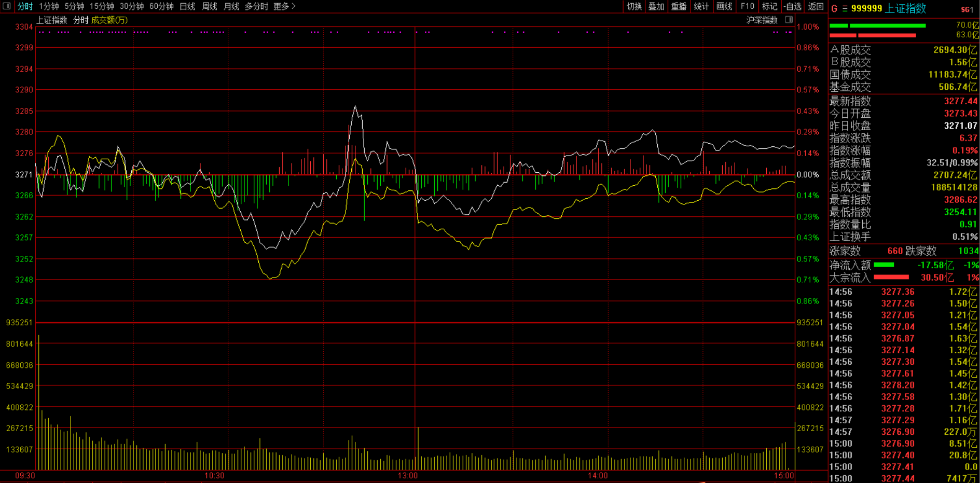This screenshot has height=483, width=980.
Task: Click the 标记 mark button
Action: tap(770, 6)
